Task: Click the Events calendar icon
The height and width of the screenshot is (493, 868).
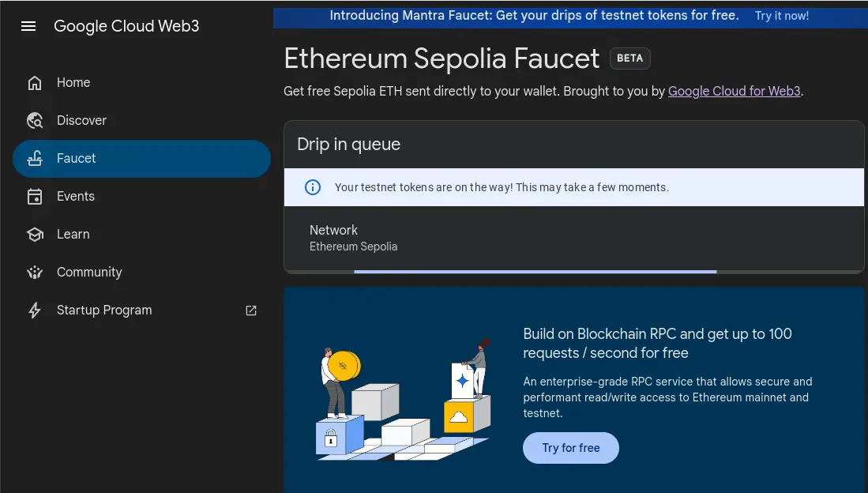Action: point(35,197)
